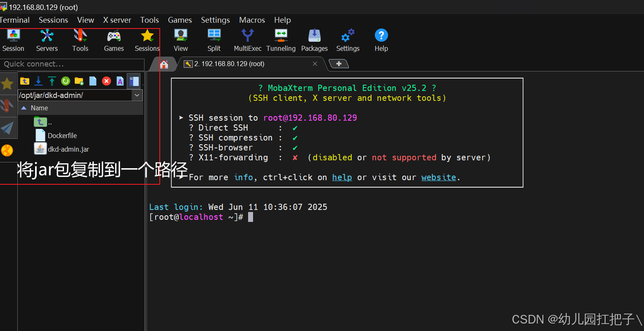The height and width of the screenshot is (331, 644).
Task: Click the Sessions star toolbar icon
Action: [147, 40]
